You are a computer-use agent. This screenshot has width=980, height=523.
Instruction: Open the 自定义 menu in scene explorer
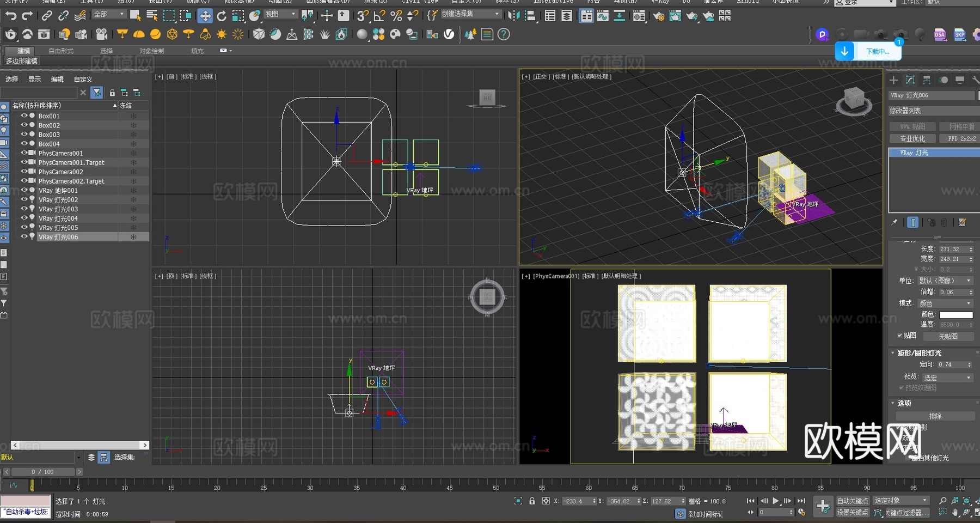[x=83, y=79]
